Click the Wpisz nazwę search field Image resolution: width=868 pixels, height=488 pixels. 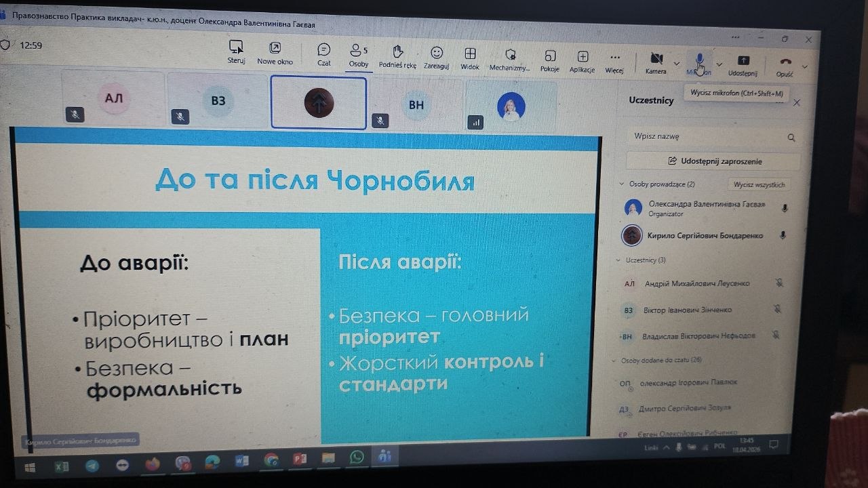coord(705,137)
